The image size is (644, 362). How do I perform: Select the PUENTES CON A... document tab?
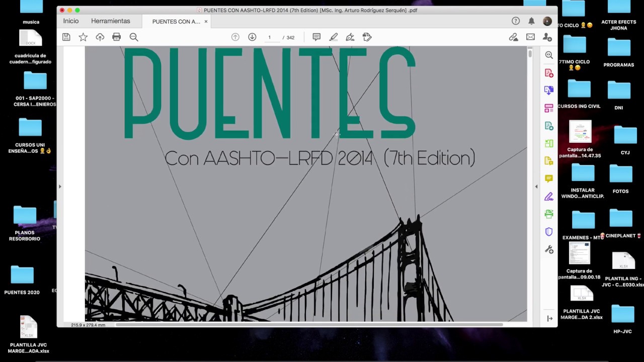[176, 22]
